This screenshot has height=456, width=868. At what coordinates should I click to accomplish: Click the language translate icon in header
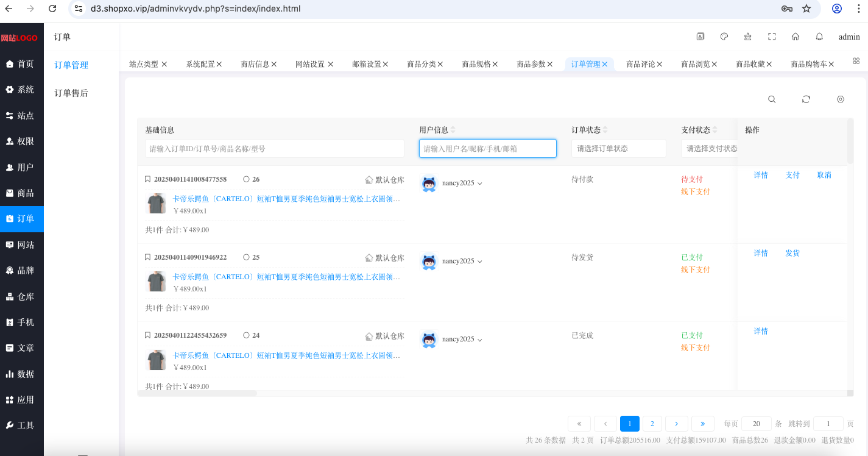pyautogui.click(x=700, y=37)
